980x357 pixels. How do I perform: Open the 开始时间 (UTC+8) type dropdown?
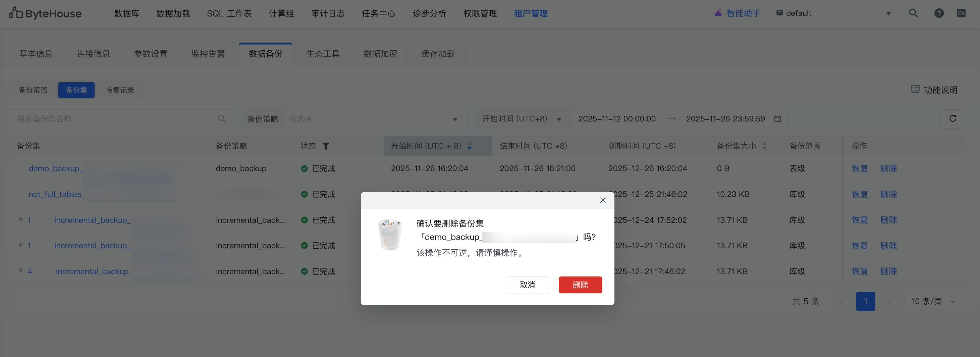(522, 119)
